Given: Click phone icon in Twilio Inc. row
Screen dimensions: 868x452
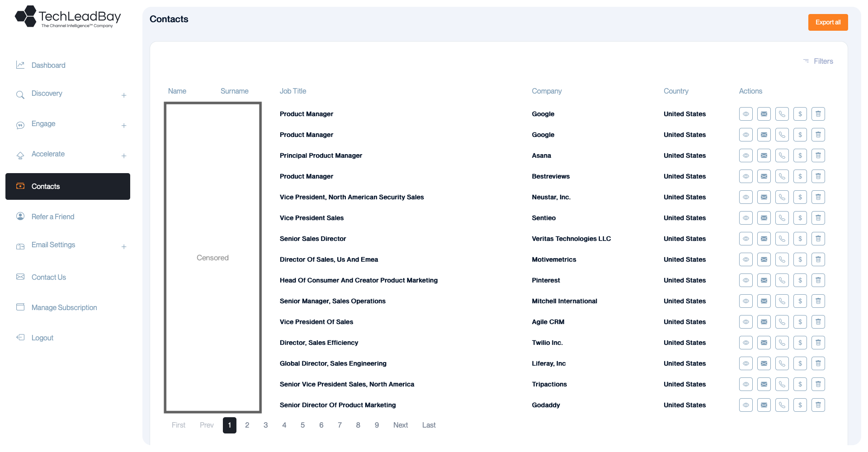Looking at the screenshot, I should 782,343.
